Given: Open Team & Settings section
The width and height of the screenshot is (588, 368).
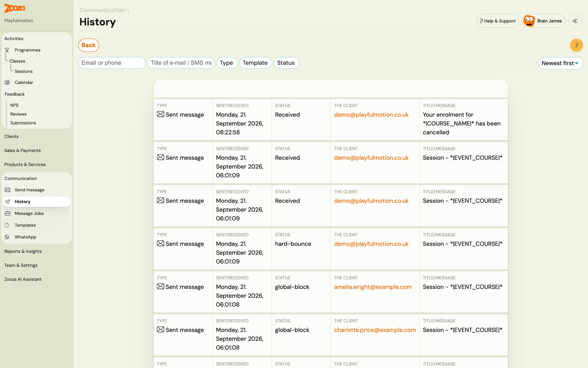Looking at the screenshot, I should [21, 265].
